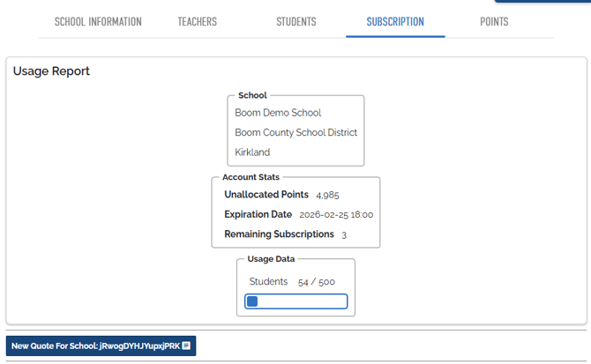Click the Unallocated Points label
591x364 pixels.
pyautogui.click(x=266, y=195)
